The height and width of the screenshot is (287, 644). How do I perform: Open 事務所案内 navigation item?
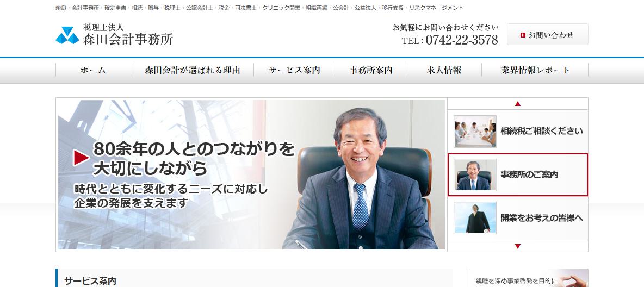click(x=371, y=70)
